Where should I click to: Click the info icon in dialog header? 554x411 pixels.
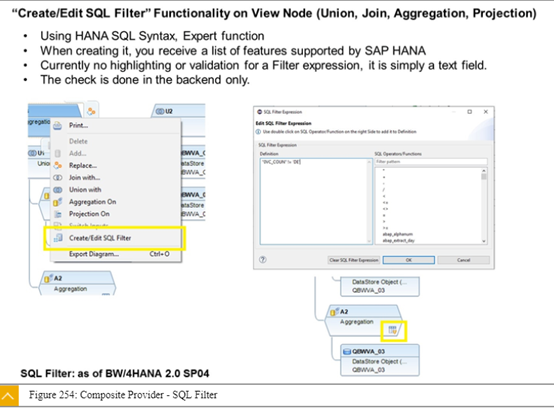tap(258, 132)
